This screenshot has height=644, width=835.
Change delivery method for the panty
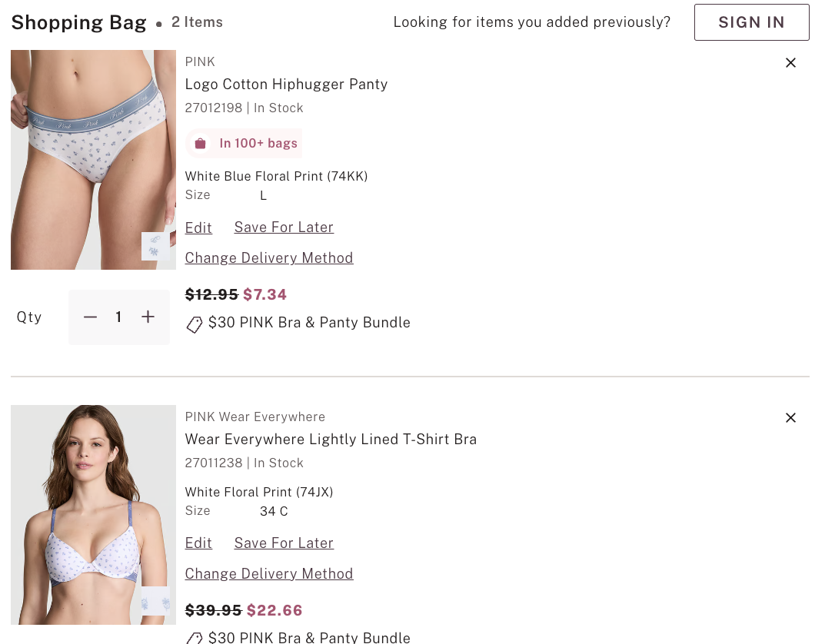click(x=269, y=258)
